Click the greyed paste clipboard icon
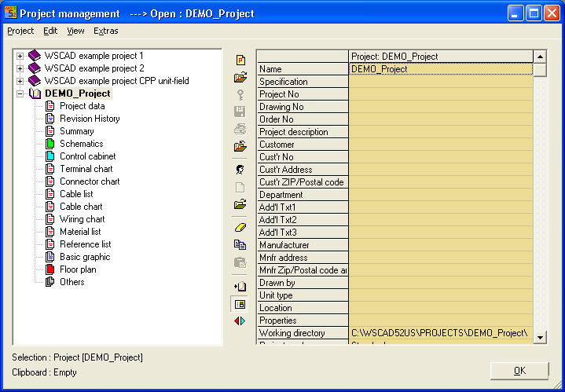 (x=240, y=262)
